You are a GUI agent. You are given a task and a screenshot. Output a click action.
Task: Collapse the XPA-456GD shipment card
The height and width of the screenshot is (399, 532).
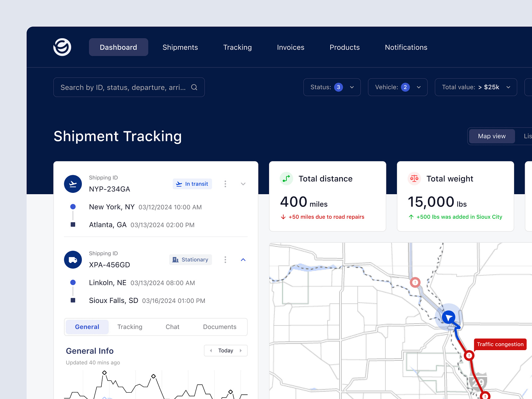(x=243, y=260)
